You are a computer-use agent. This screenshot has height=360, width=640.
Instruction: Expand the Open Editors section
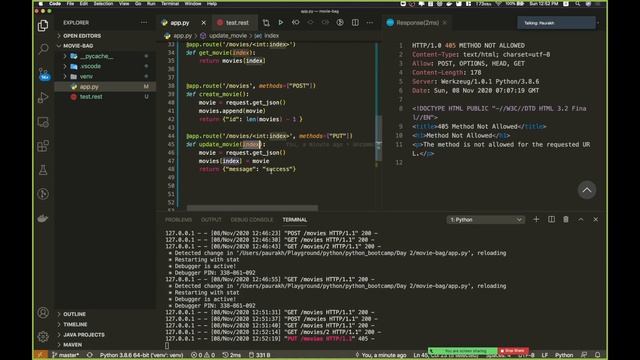point(82,36)
